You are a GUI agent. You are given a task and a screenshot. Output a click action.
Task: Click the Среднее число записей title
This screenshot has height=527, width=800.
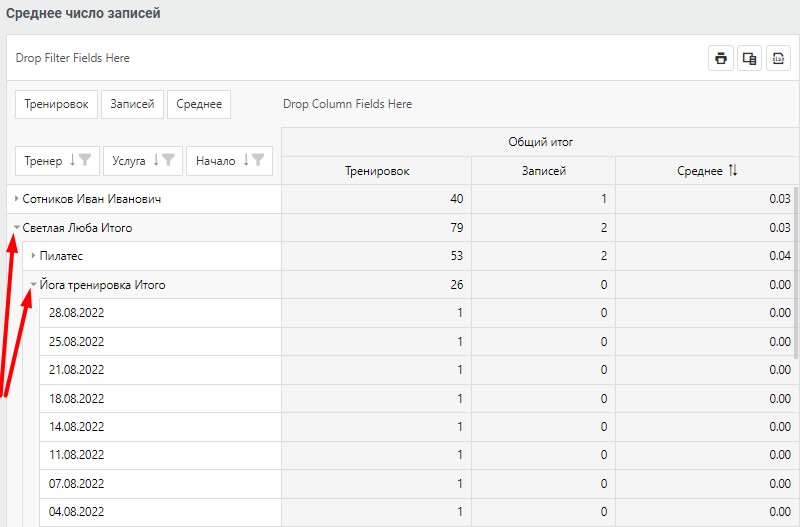coord(83,13)
